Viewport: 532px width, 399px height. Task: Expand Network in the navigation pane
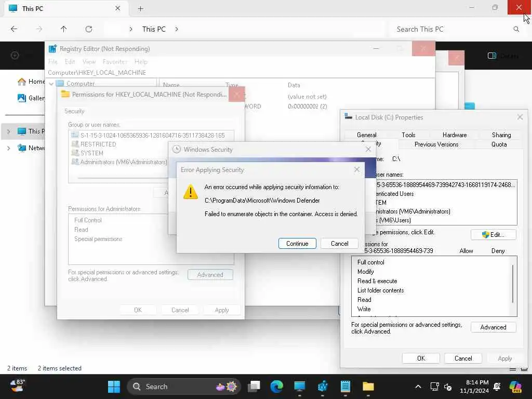click(x=9, y=148)
